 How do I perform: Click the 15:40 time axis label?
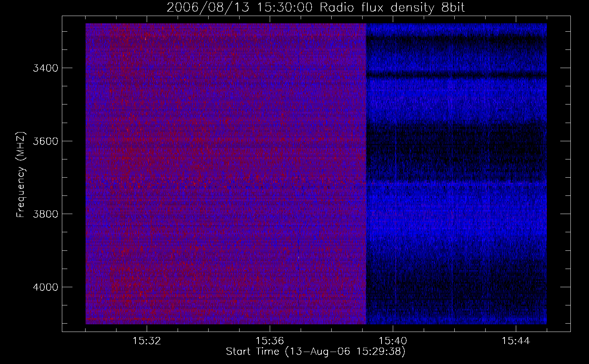click(x=393, y=341)
